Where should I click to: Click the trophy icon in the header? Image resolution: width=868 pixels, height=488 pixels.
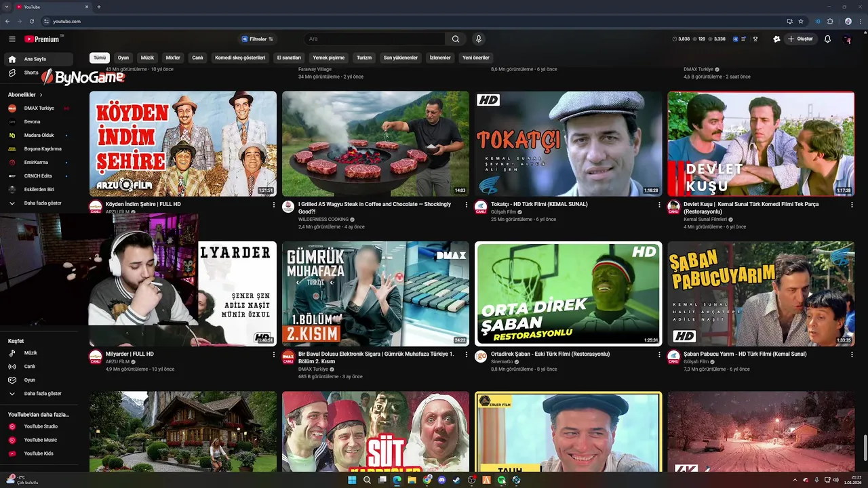[755, 39]
